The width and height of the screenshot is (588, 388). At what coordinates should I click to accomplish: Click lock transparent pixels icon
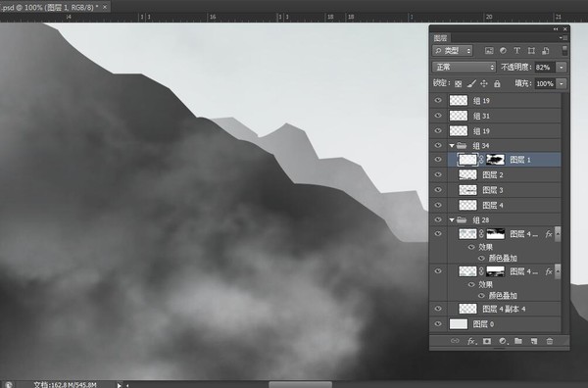(x=458, y=83)
